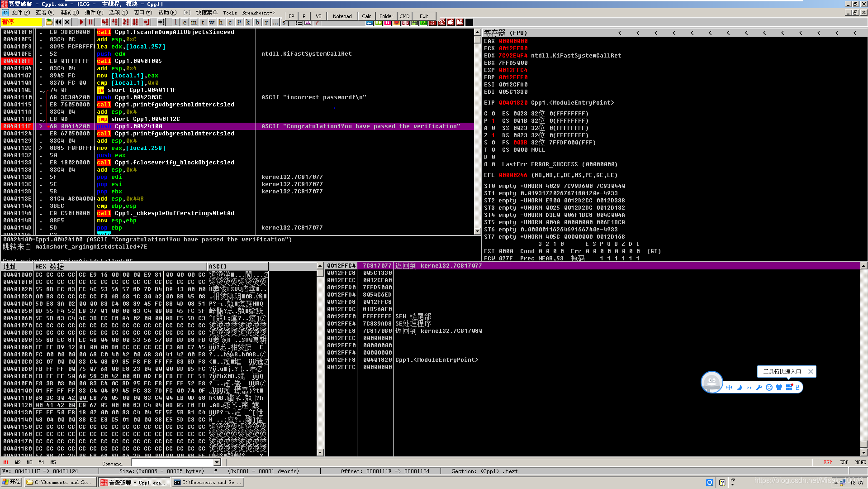The height and width of the screenshot is (489, 868).
Task: Click EAX register value 00000000
Action: pyautogui.click(x=513, y=41)
